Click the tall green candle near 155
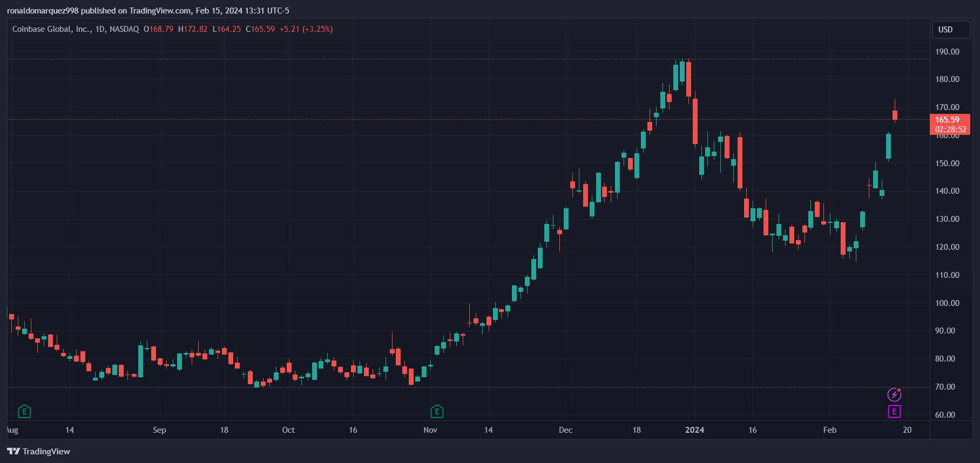This screenshot has width=980, height=463. tap(888, 146)
